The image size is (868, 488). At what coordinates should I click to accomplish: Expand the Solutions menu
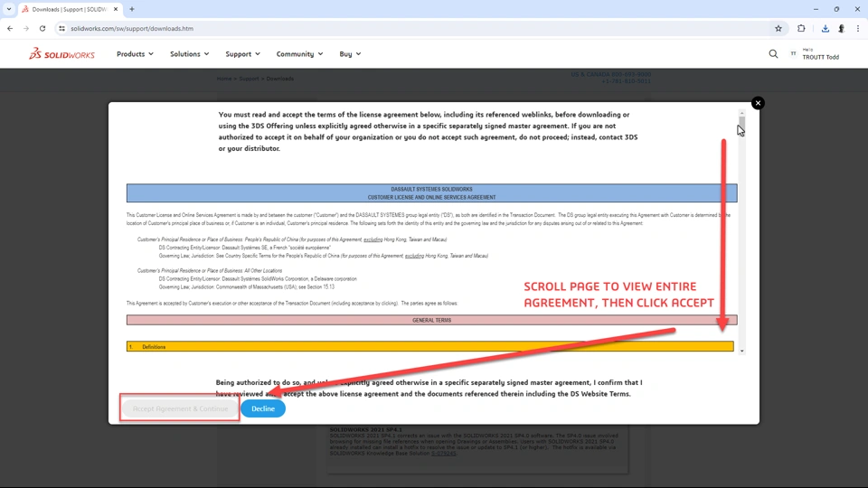(189, 53)
